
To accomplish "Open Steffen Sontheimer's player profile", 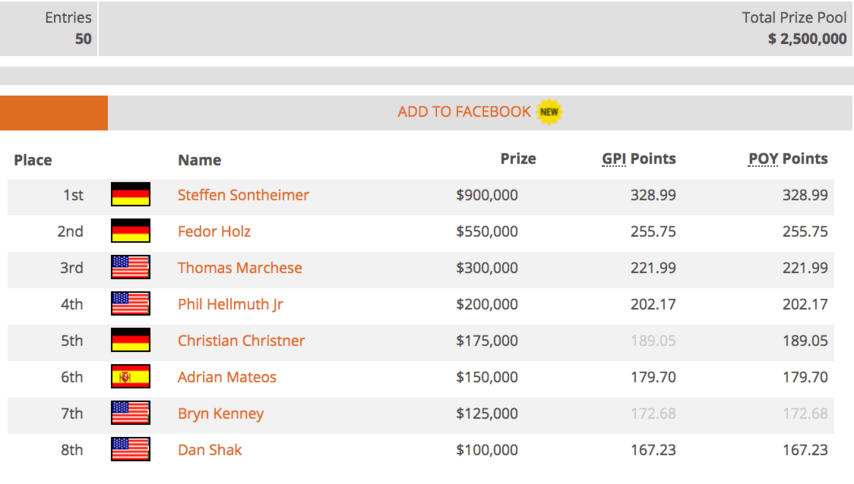I will point(243,195).
